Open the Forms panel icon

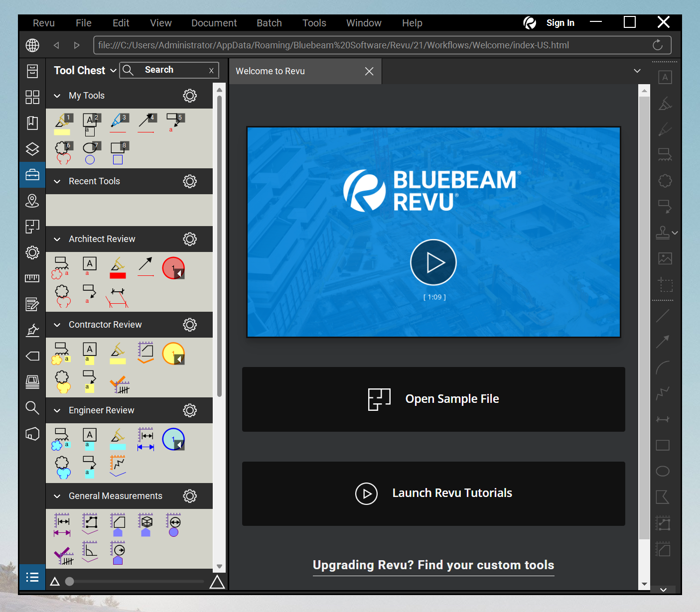tap(32, 304)
